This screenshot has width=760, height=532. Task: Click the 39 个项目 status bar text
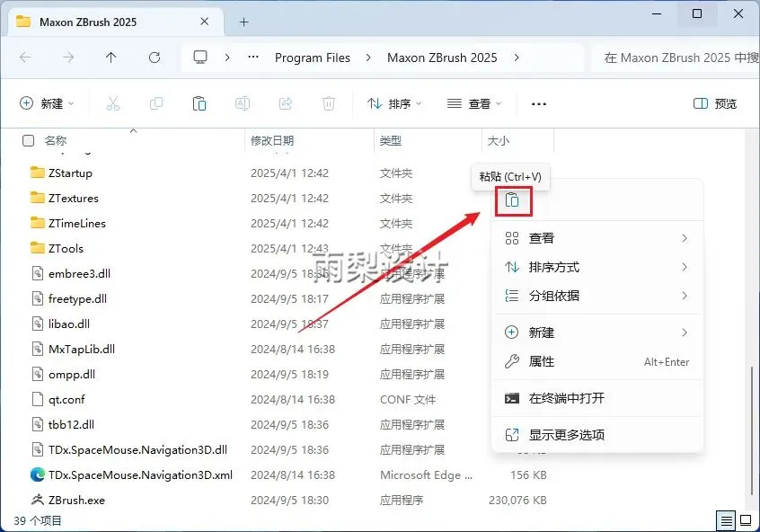click(x=38, y=521)
